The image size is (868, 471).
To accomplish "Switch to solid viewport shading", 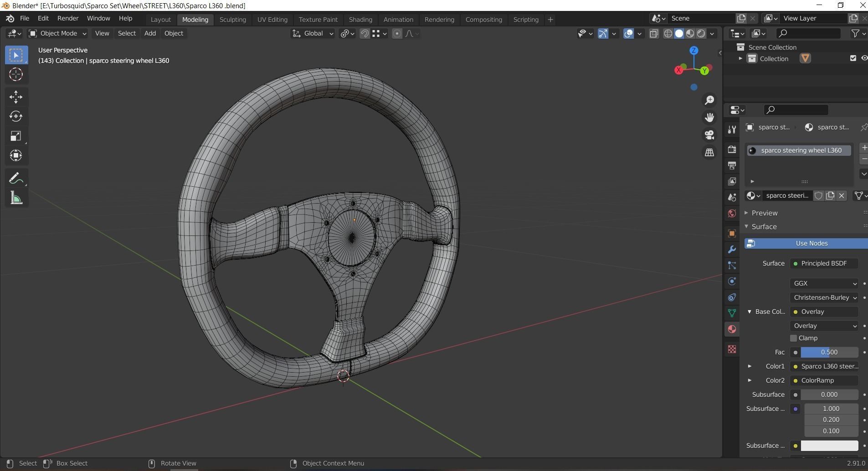I will [x=679, y=33].
